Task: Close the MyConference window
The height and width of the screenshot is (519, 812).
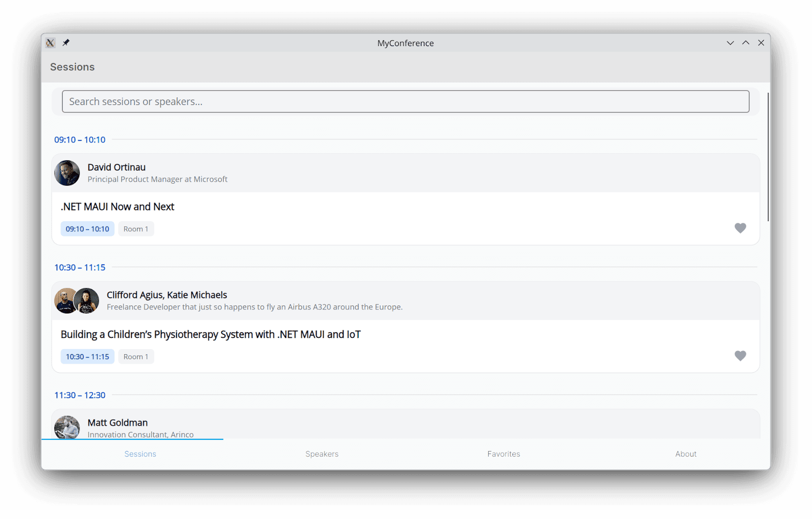Action: [x=761, y=43]
